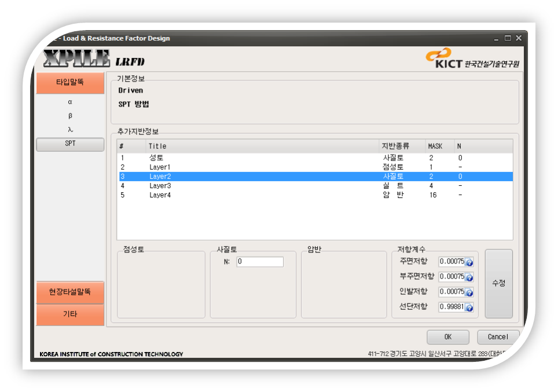Image resolution: width=558 pixels, height=392 pixels.
Task: Open help icon beside 주면저항 value
Action: point(469,262)
